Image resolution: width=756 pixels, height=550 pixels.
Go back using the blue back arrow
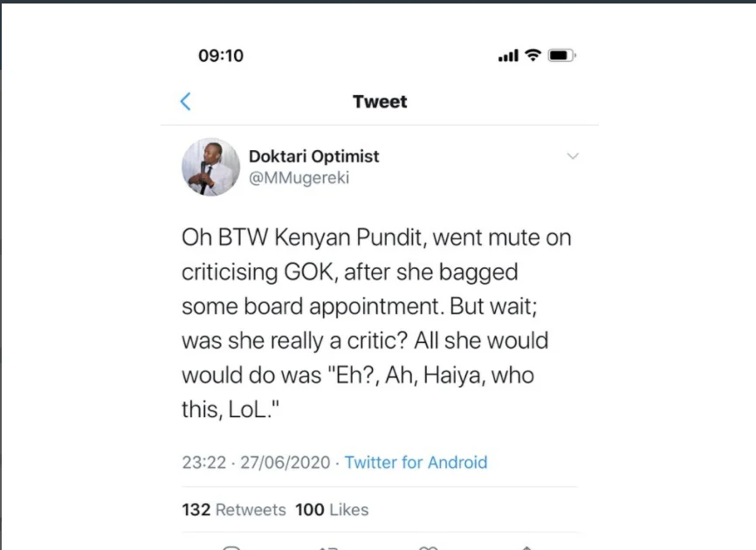pos(185,101)
